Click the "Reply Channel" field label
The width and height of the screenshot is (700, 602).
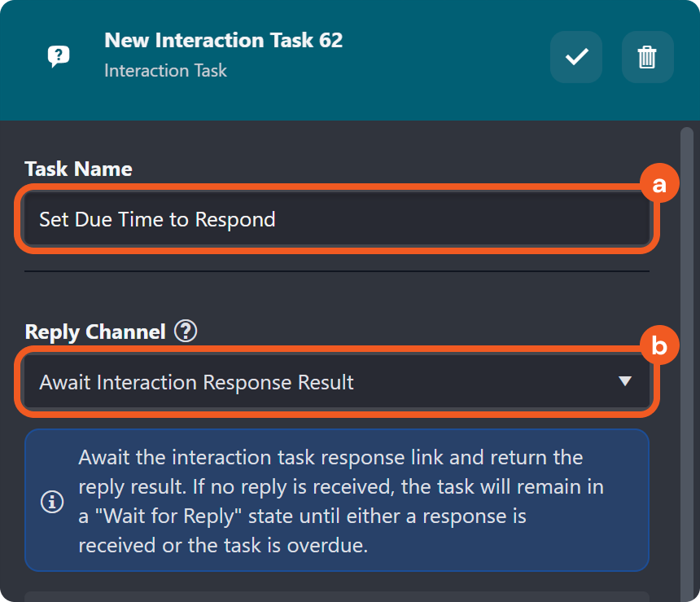click(x=95, y=332)
